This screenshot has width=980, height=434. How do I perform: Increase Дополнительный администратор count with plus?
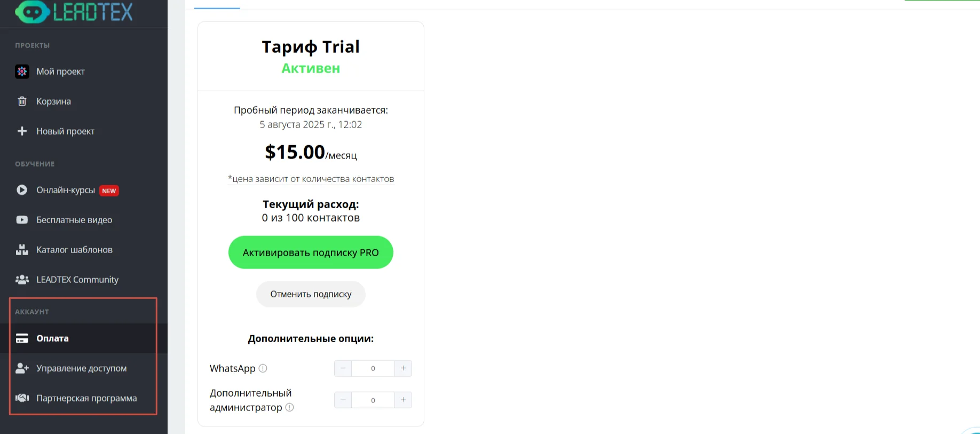pyautogui.click(x=403, y=400)
